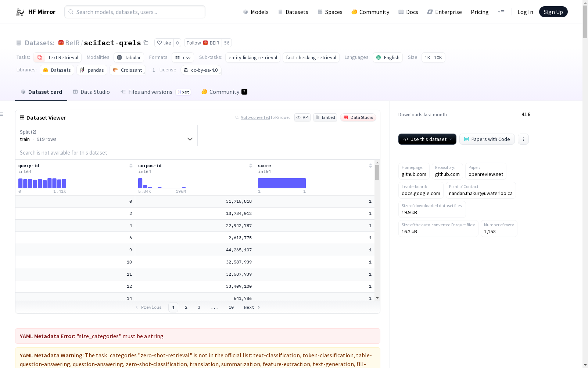Open the navigation more-menu icon
The height and width of the screenshot is (368, 588).
(x=501, y=12)
